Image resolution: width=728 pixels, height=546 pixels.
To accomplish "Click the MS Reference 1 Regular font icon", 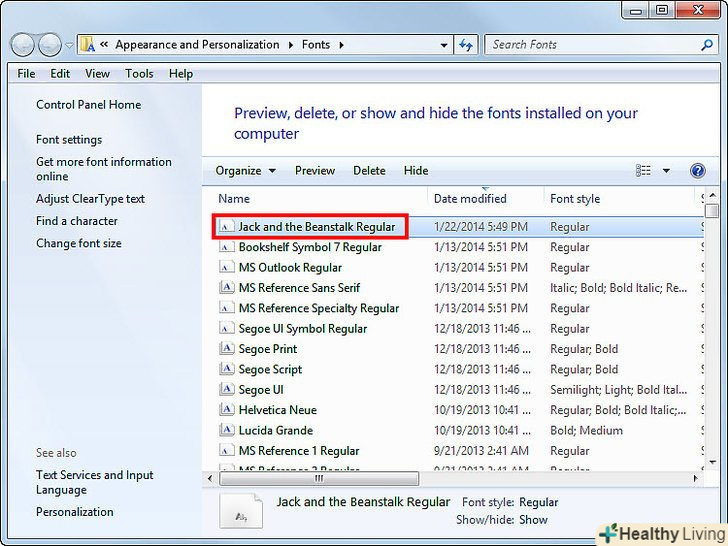I will [226, 451].
